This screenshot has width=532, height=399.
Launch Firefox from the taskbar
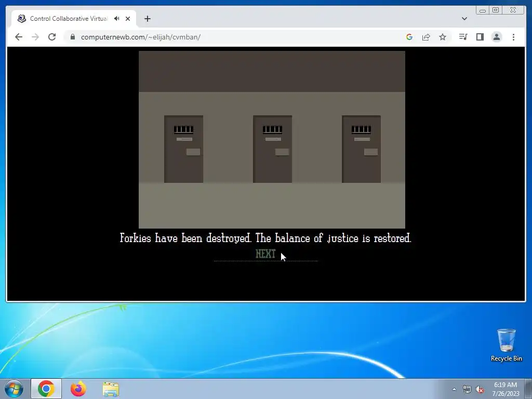point(78,389)
